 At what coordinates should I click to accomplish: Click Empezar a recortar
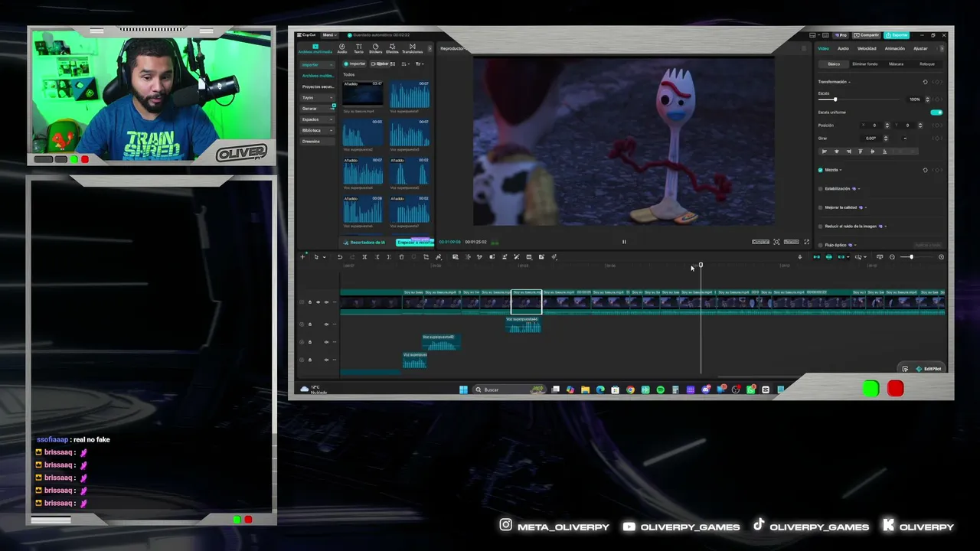coord(414,243)
